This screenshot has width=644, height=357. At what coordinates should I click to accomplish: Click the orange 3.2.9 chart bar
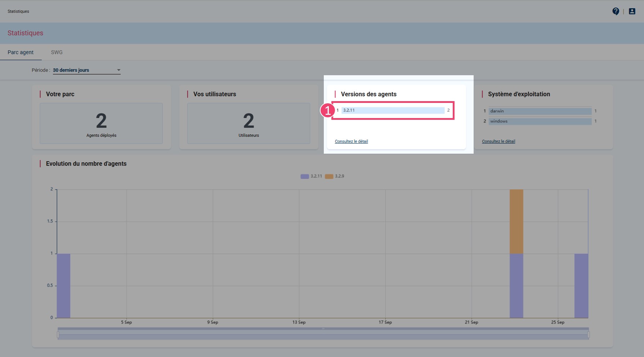(x=516, y=221)
